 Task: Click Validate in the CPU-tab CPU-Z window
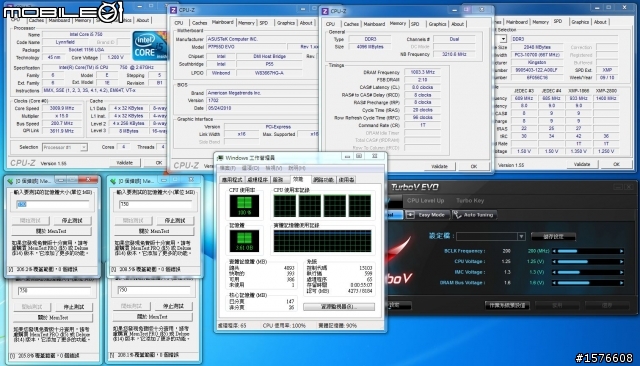coord(124,163)
